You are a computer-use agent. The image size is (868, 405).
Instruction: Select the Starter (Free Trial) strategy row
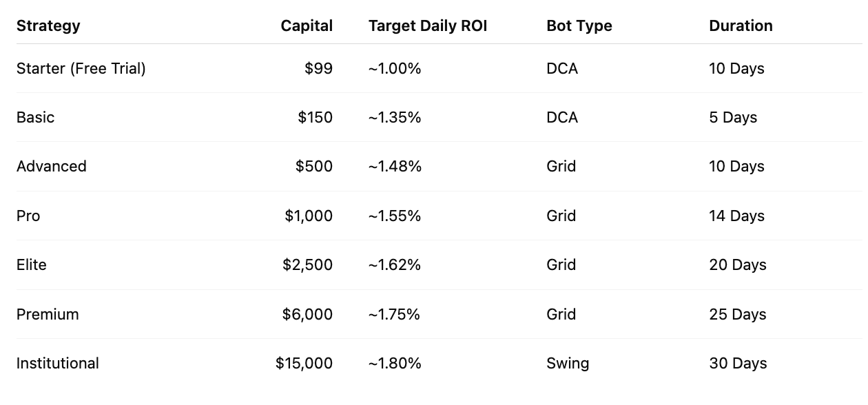point(440,69)
